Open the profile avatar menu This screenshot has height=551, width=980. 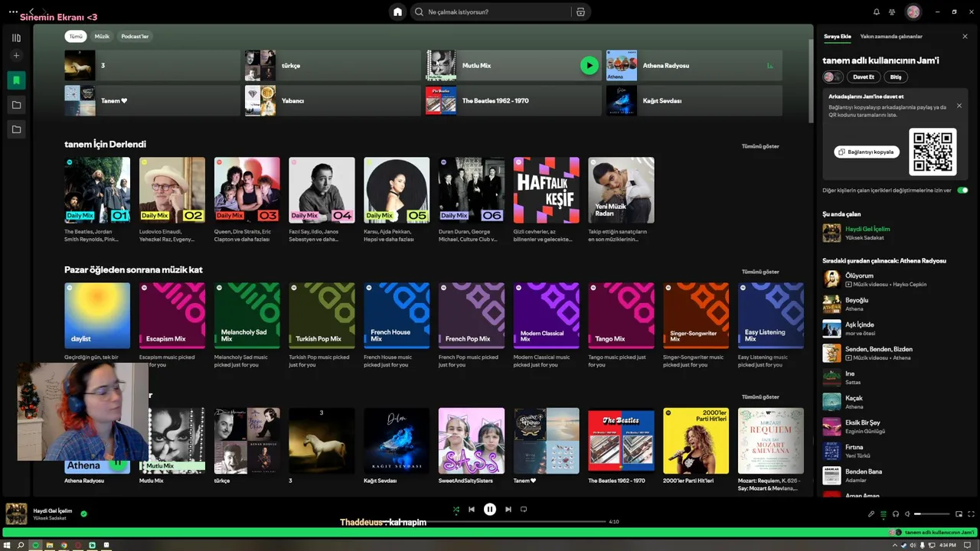tap(913, 11)
